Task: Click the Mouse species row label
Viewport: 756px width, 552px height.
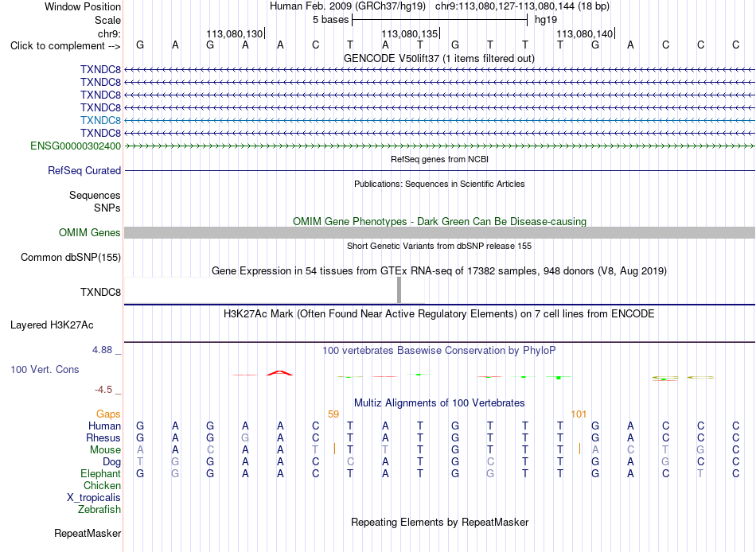Action: [105, 450]
